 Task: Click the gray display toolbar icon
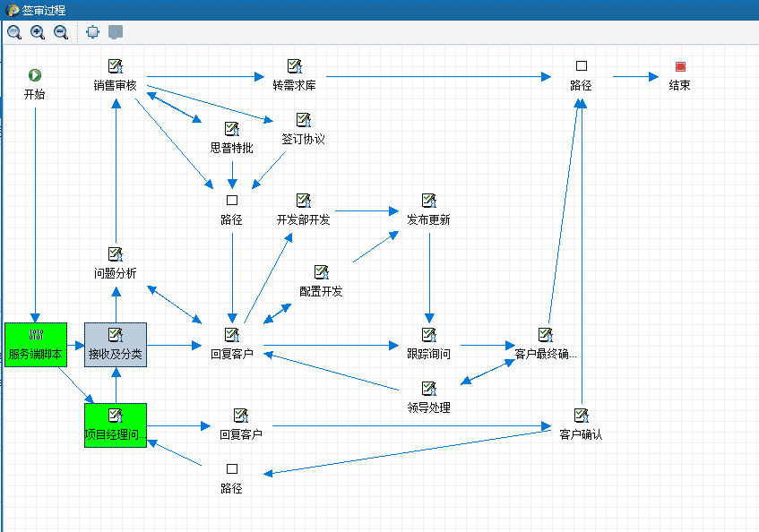tap(116, 32)
